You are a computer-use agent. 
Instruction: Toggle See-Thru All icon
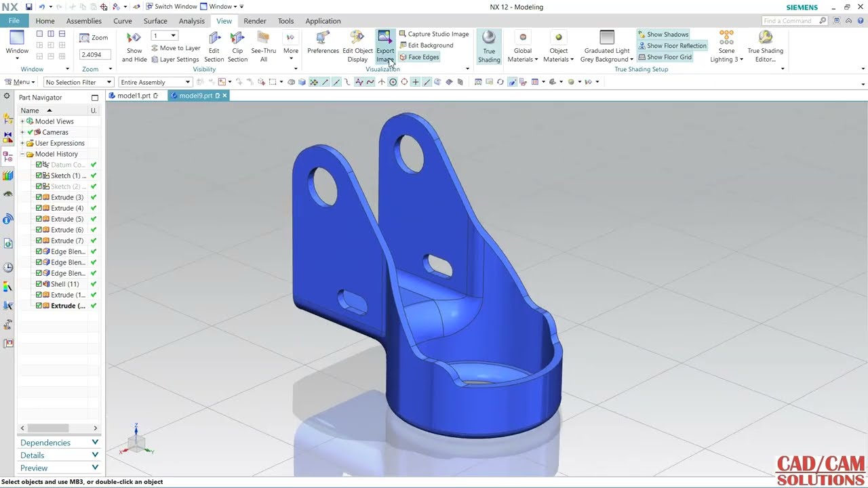point(263,38)
